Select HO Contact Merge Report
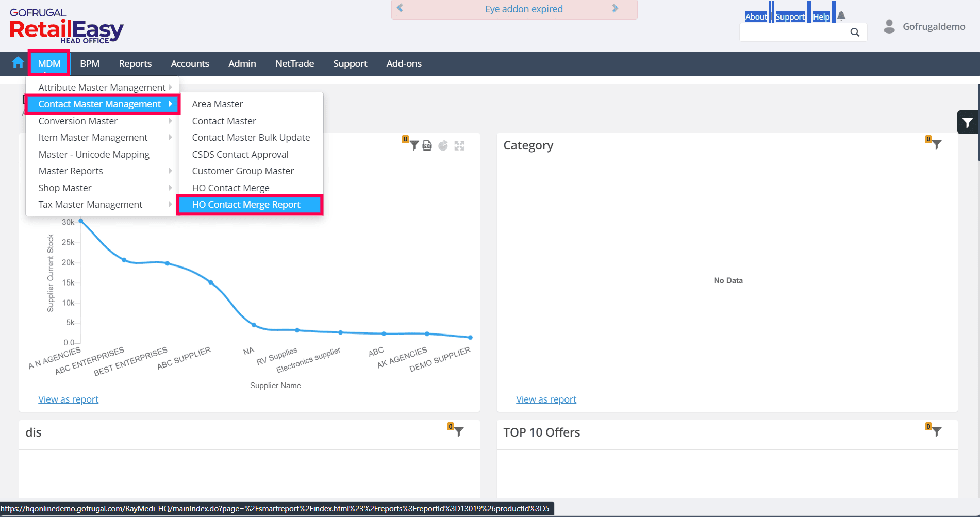Screen dimensions: 980x517 [250, 205]
